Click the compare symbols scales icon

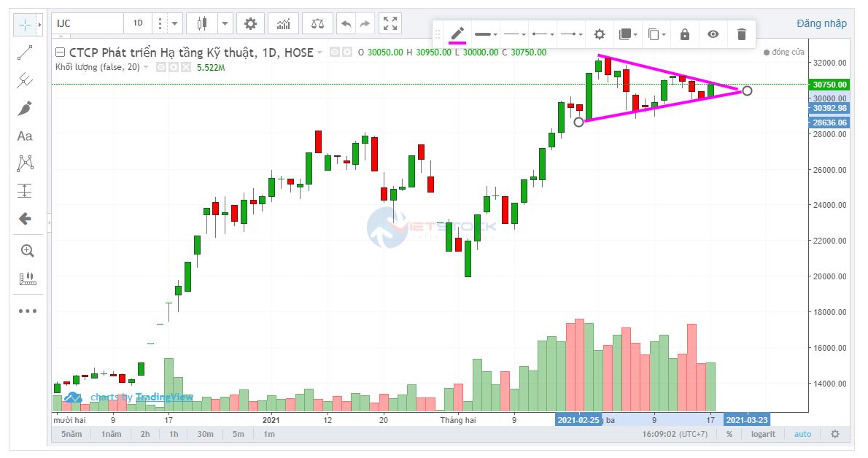pyautogui.click(x=317, y=24)
